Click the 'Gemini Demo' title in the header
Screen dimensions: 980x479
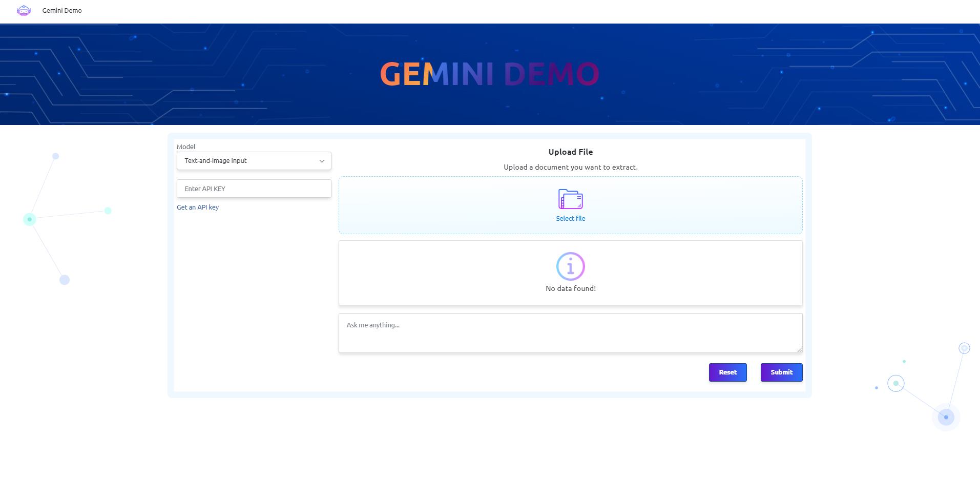point(61,10)
